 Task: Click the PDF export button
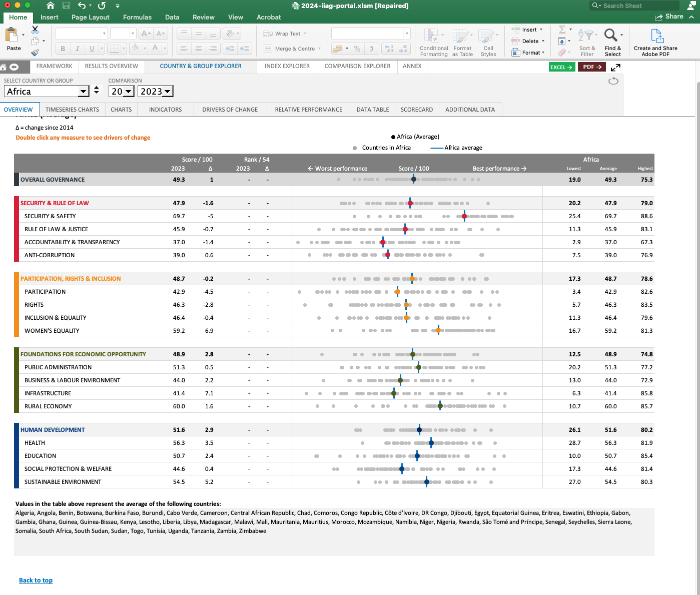click(592, 67)
